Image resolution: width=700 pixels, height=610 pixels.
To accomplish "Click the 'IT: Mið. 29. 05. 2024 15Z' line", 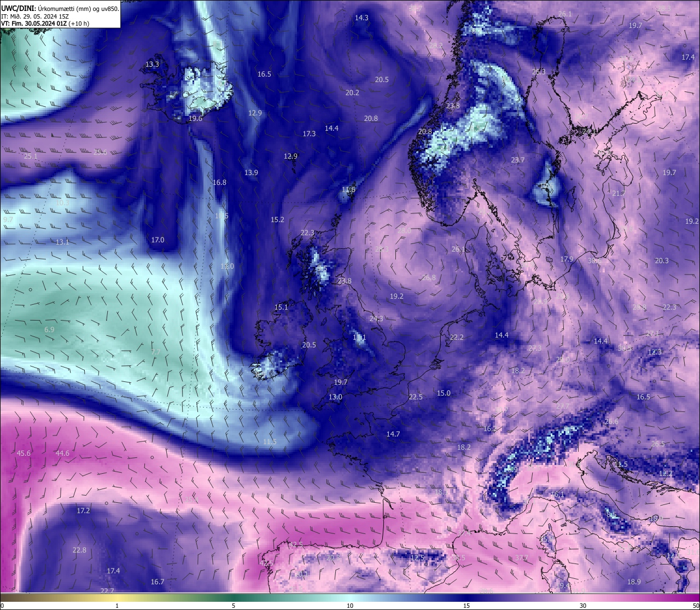I will pyautogui.click(x=34, y=16).
